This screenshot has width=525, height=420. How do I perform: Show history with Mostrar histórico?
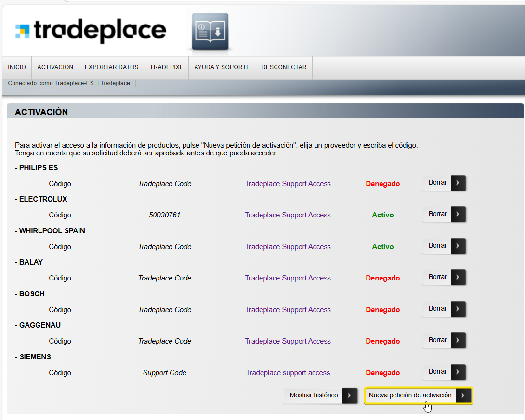320,395
